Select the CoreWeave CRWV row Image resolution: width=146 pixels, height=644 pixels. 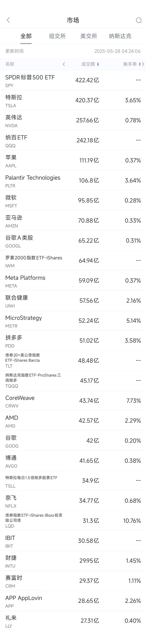(73, 401)
